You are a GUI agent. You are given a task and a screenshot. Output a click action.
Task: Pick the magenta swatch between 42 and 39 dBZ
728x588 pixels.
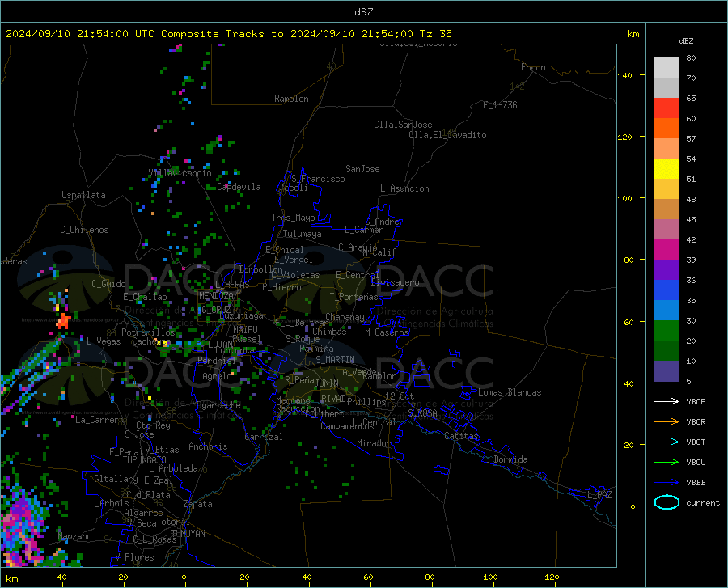tap(667, 250)
